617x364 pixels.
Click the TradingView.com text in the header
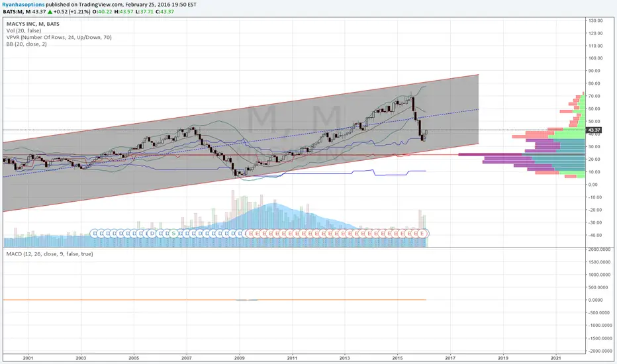click(101, 5)
